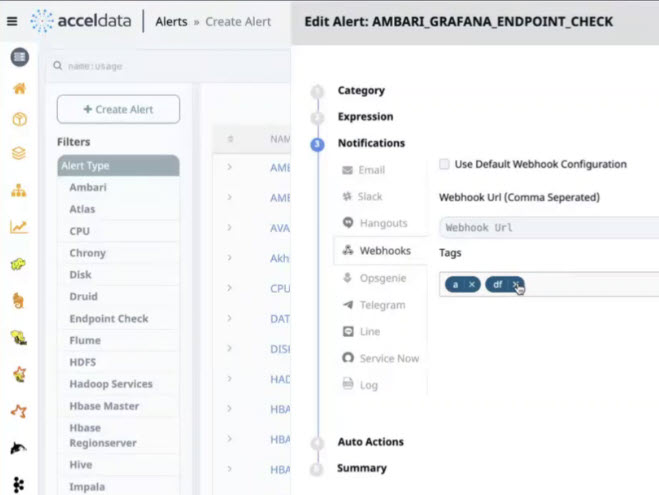Click the Webhook Url input field

pos(549,228)
